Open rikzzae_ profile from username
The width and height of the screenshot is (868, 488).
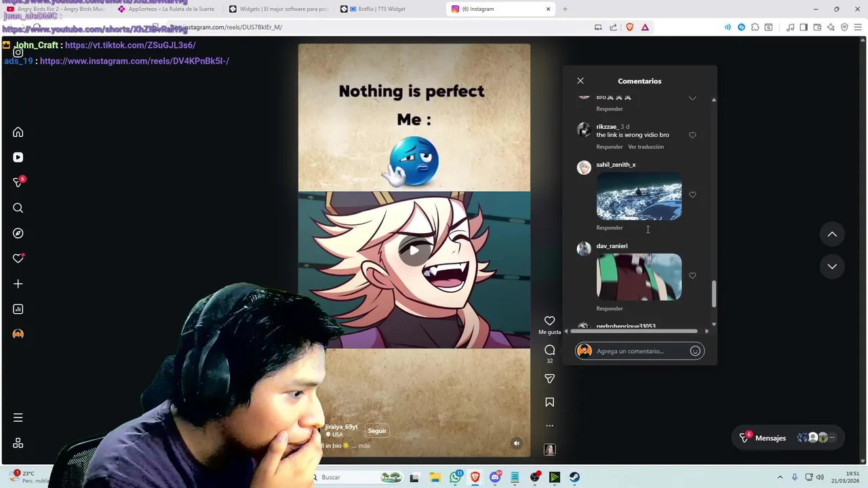607,127
